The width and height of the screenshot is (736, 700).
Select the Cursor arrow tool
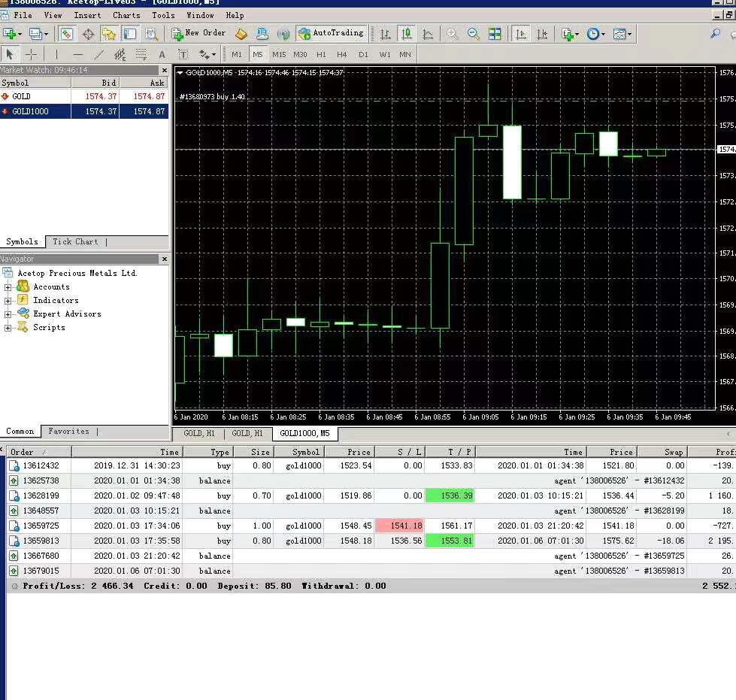(x=9, y=54)
